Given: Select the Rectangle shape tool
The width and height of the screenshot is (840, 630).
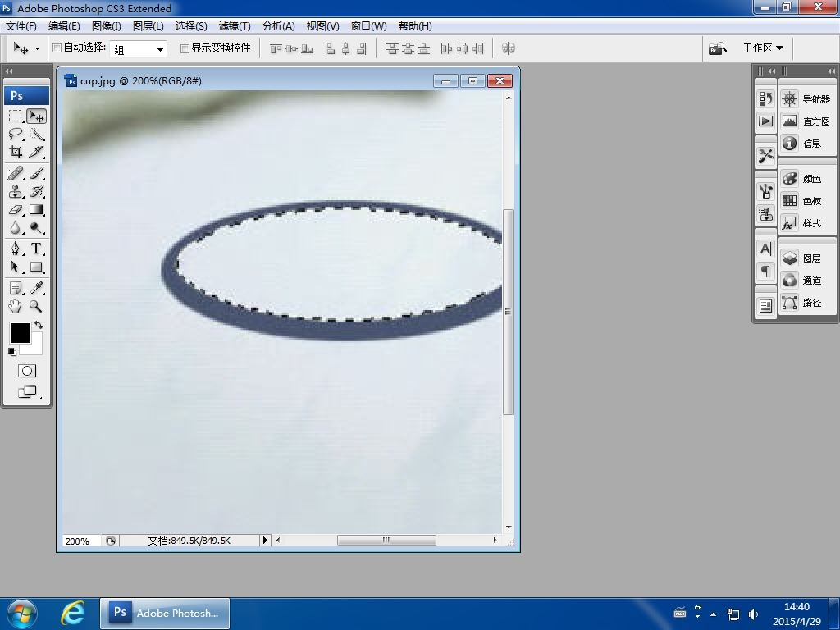Looking at the screenshot, I should tap(36, 267).
